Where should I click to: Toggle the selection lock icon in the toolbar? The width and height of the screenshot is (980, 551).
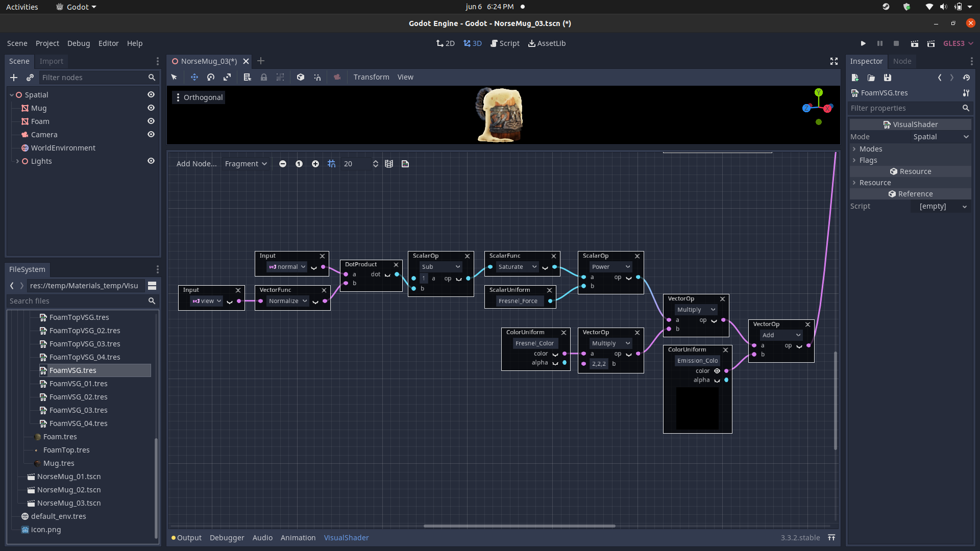pyautogui.click(x=264, y=77)
